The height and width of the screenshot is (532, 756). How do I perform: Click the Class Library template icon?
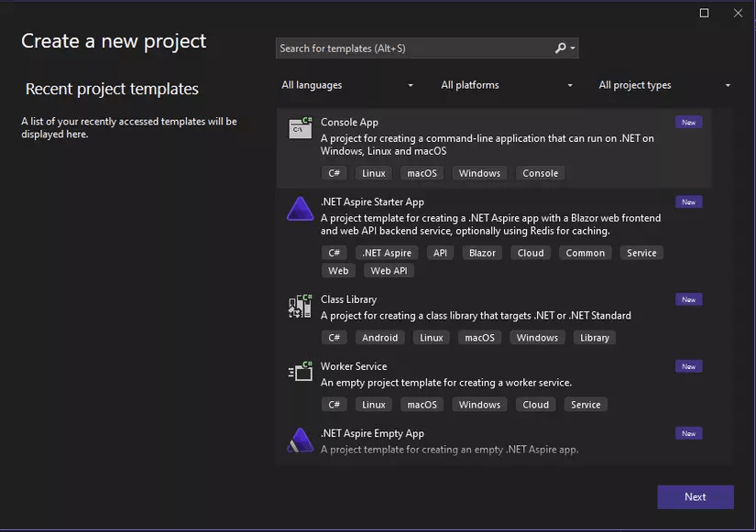(300, 307)
